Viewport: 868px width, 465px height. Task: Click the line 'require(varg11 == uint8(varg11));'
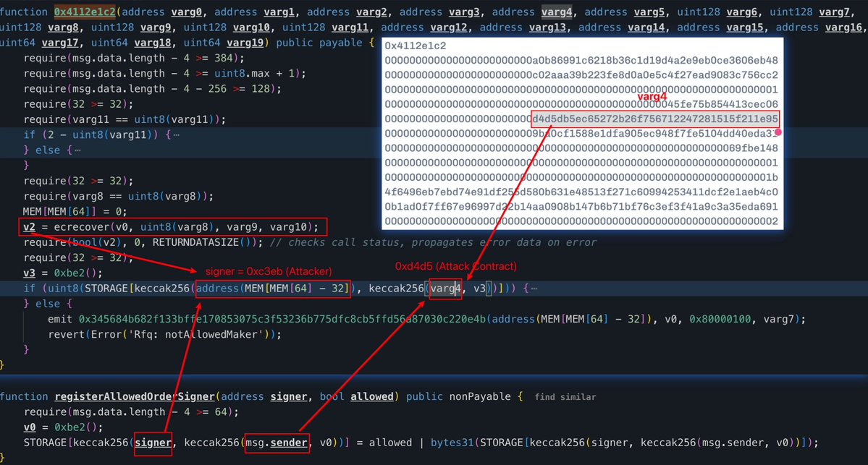tap(125, 119)
